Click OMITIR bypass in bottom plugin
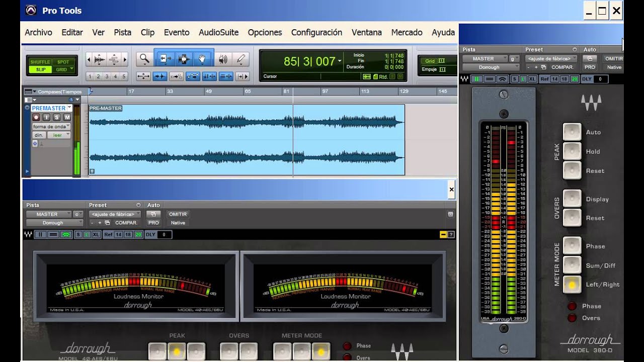644x362 pixels. (x=178, y=214)
